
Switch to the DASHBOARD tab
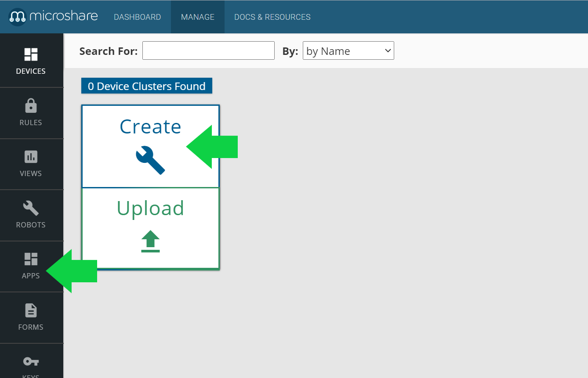[137, 17]
